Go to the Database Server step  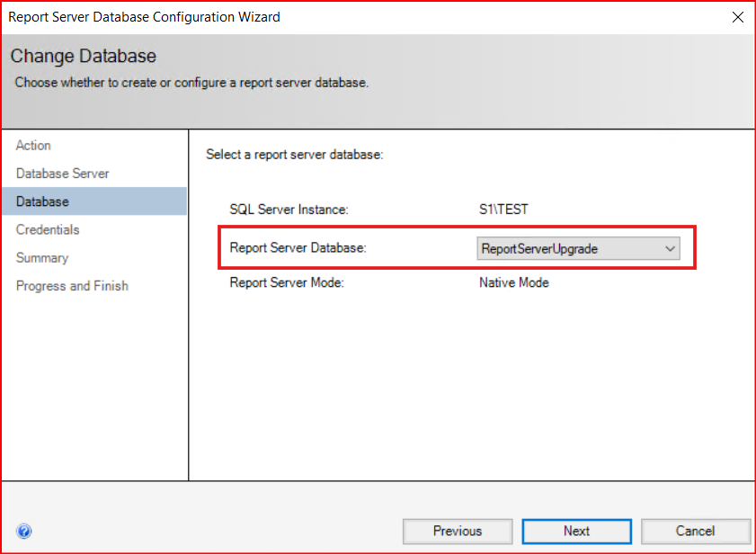click(63, 174)
